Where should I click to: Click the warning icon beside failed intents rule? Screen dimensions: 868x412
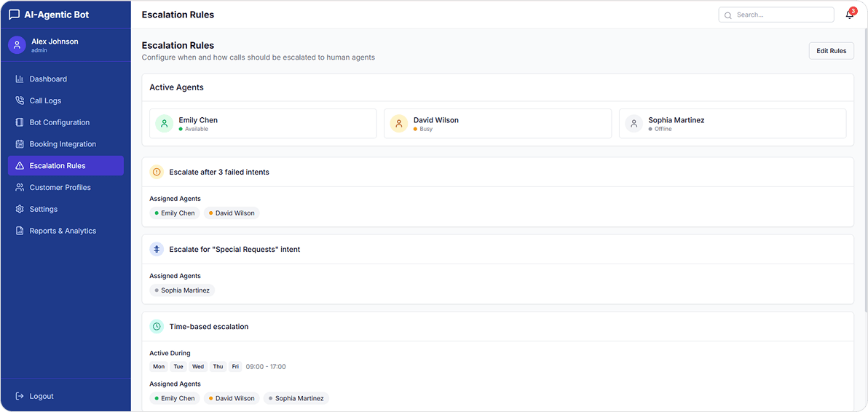point(157,173)
